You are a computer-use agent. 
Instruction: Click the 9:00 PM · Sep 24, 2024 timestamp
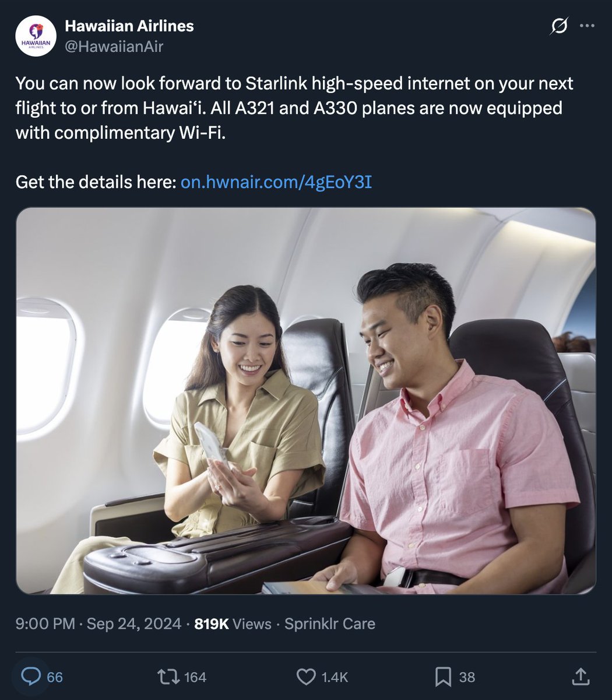[99, 624]
